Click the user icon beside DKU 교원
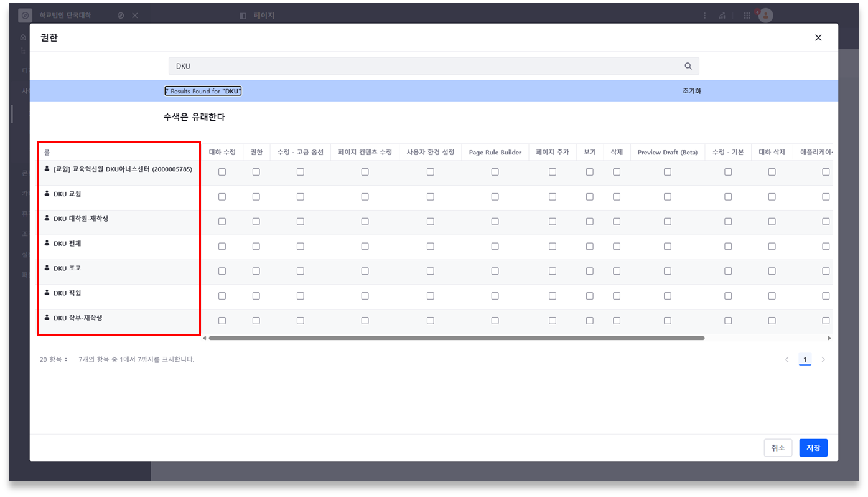The height and width of the screenshot is (497, 868). (47, 194)
